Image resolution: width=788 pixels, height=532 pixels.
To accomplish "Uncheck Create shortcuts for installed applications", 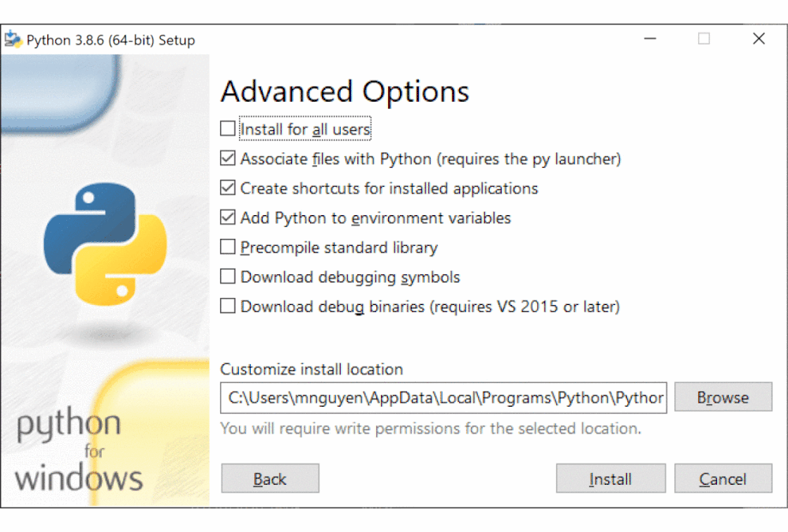I will pos(228,188).
